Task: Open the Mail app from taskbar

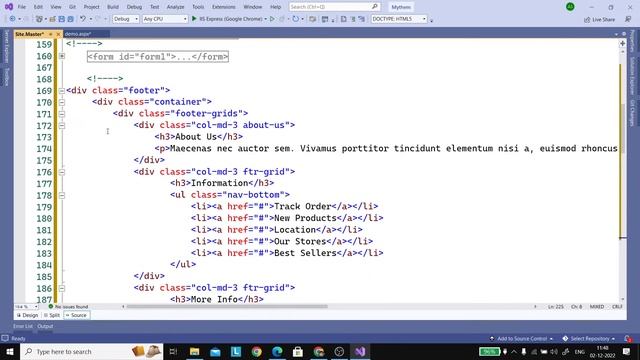Action: 215,351
